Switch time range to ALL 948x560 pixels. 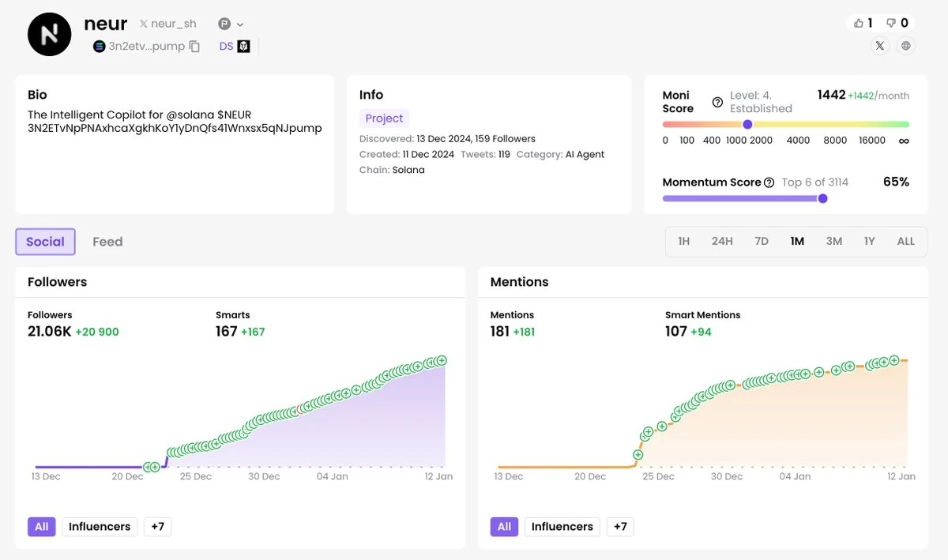(x=906, y=241)
